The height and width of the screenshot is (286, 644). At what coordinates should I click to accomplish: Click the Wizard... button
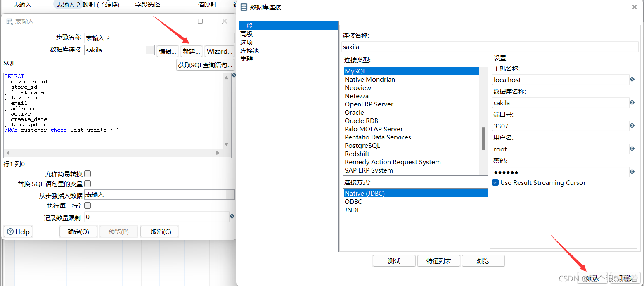point(219,51)
